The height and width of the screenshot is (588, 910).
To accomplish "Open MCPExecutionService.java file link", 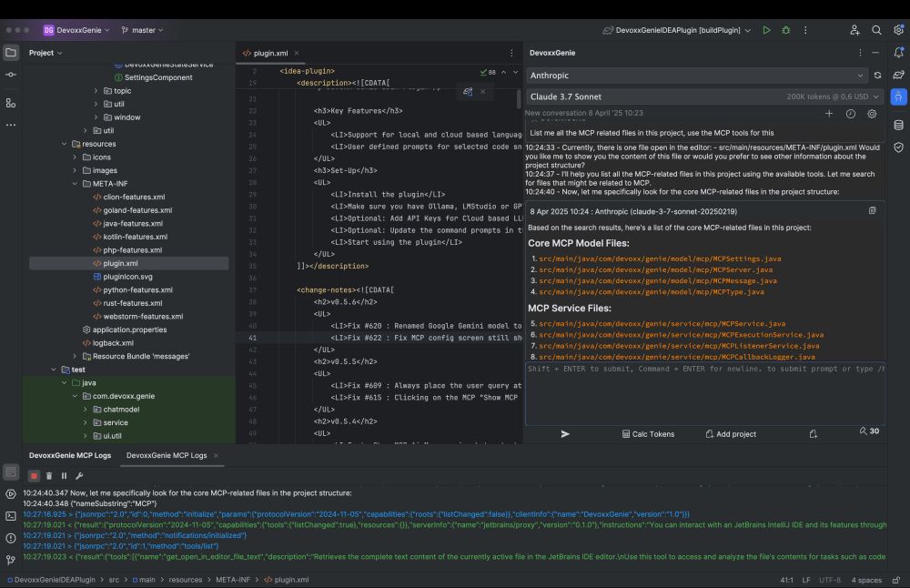I will pos(682,335).
